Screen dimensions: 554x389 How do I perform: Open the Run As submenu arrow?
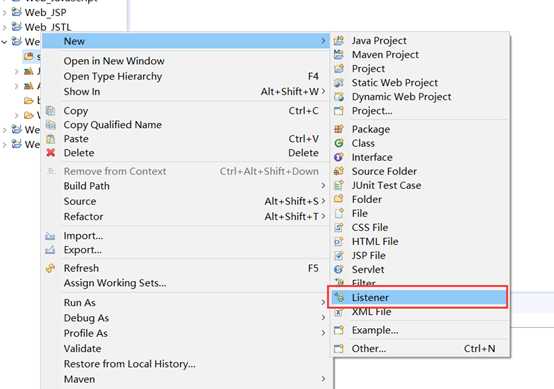[x=323, y=302]
